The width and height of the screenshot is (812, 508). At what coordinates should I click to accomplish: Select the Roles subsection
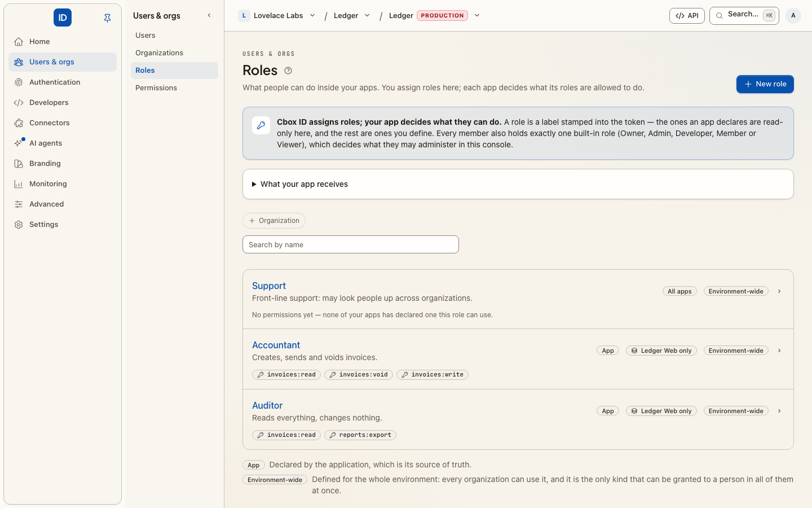coord(174,71)
